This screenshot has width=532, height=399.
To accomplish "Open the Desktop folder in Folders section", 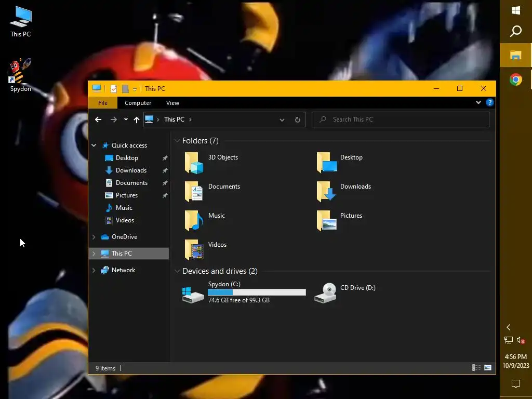I will click(340, 162).
